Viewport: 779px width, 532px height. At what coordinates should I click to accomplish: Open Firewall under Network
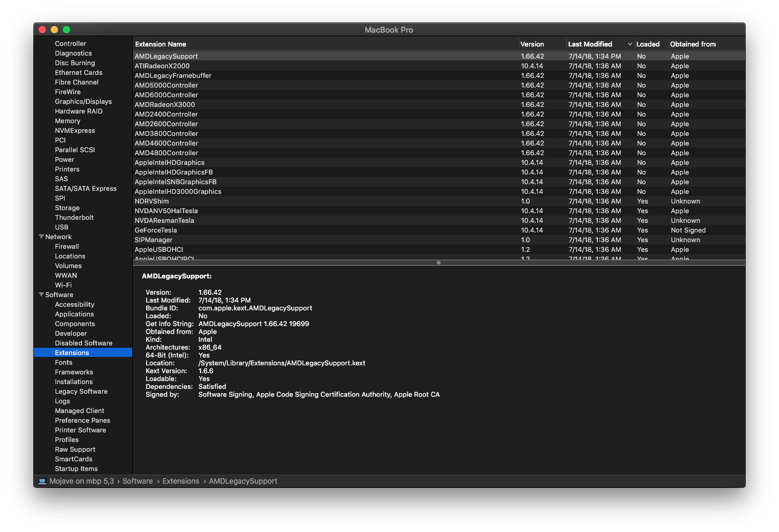pos(67,246)
